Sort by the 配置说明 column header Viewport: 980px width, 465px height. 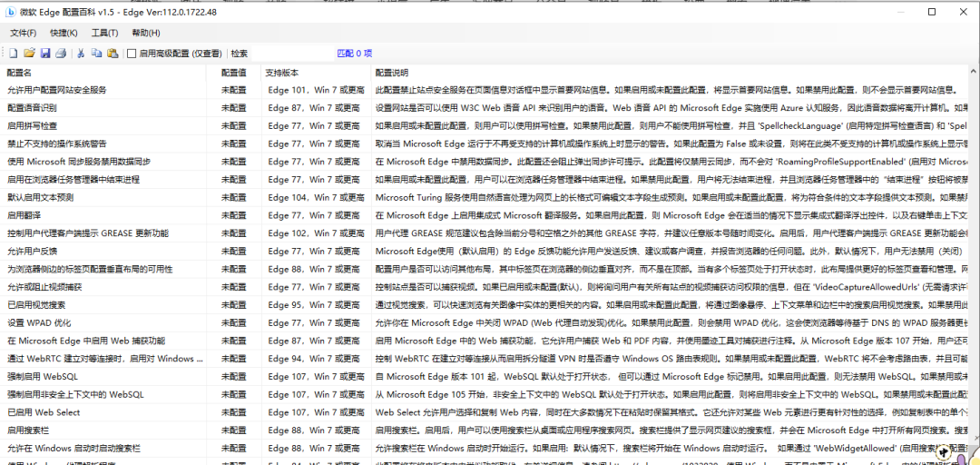click(x=671, y=73)
